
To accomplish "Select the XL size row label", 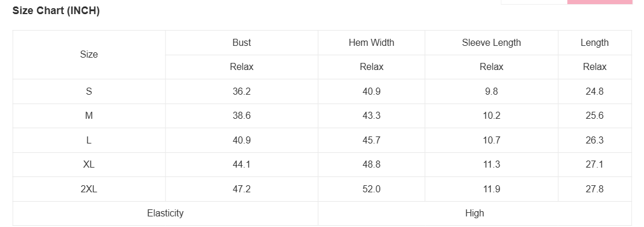I will coord(89,165).
